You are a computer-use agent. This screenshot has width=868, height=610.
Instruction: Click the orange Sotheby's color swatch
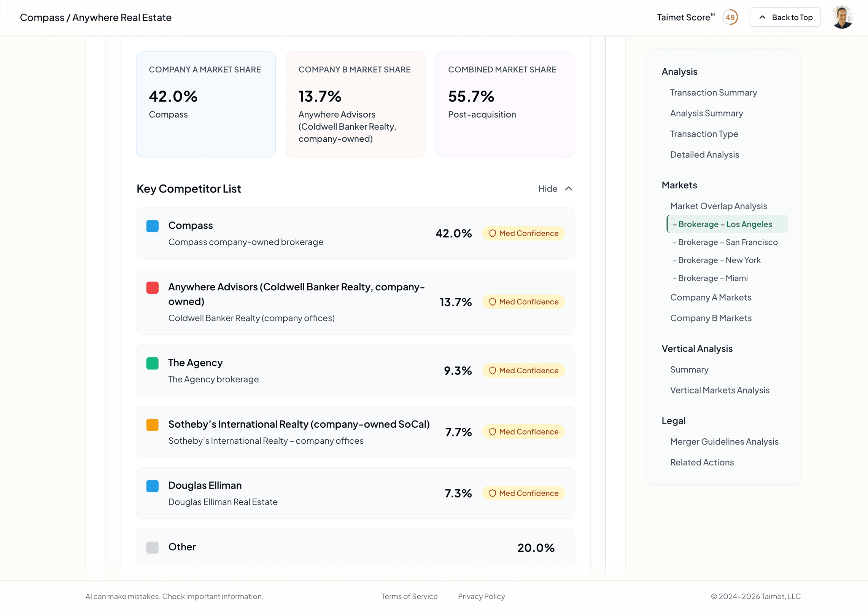pyautogui.click(x=152, y=425)
